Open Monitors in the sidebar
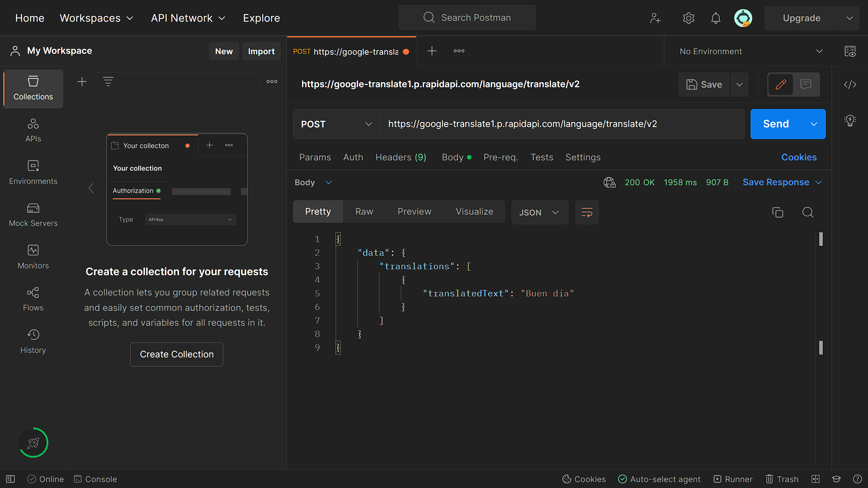The width and height of the screenshot is (868, 488). [x=33, y=257]
